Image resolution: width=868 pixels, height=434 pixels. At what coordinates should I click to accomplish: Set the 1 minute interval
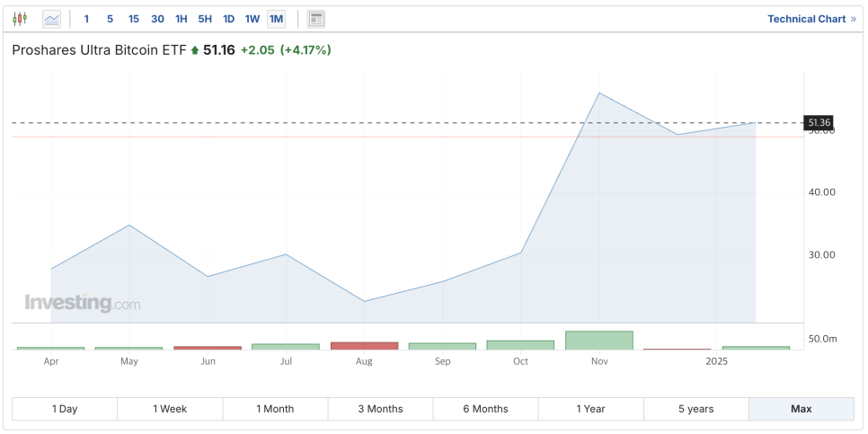point(86,19)
